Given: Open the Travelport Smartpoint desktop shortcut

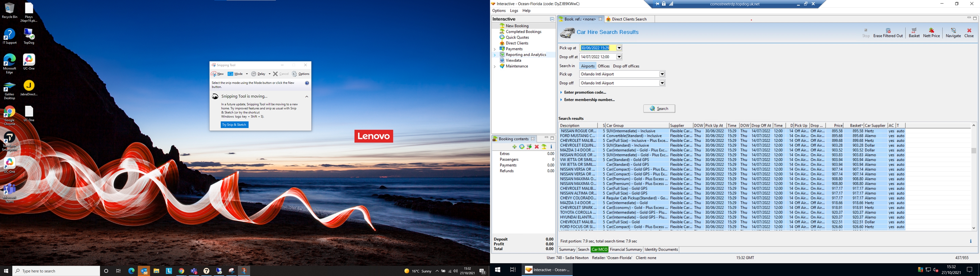Looking at the screenshot, I should point(9,141).
